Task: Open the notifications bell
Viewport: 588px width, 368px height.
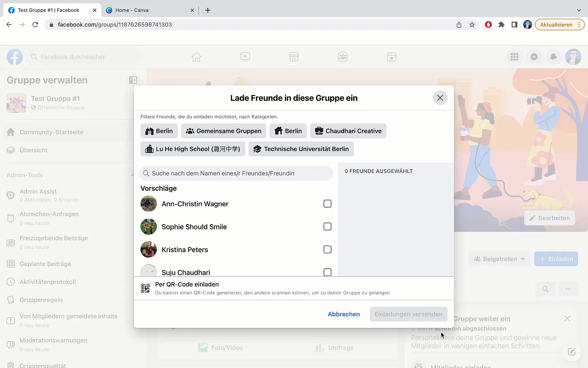Action: (x=554, y=57)
